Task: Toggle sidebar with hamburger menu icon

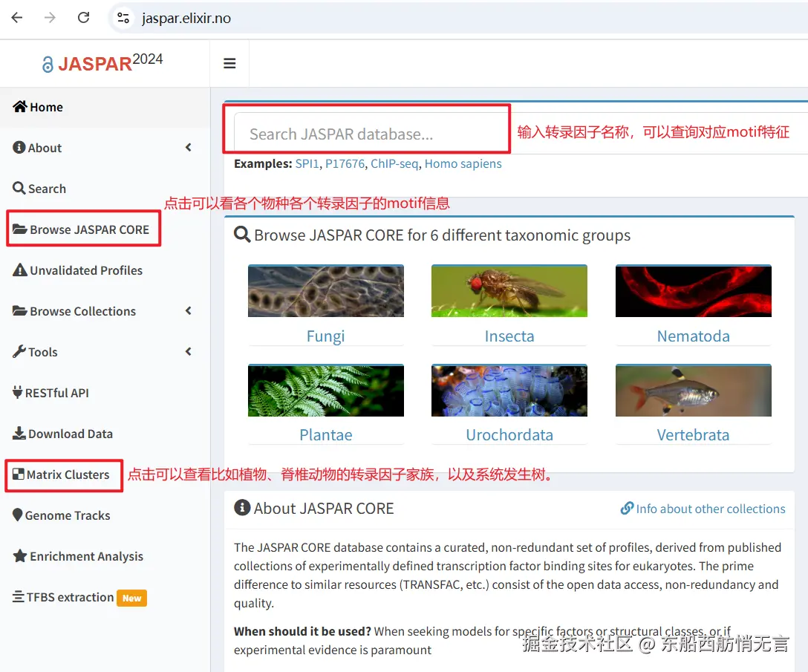Action: click(x=229, y=63)
